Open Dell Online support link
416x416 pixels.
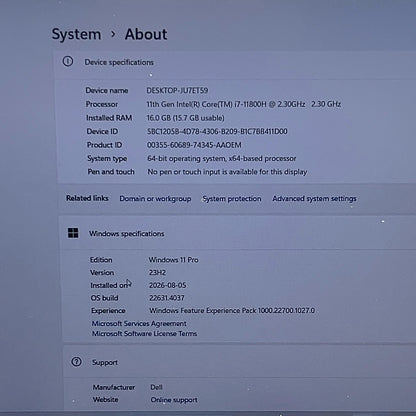(174, 400)
